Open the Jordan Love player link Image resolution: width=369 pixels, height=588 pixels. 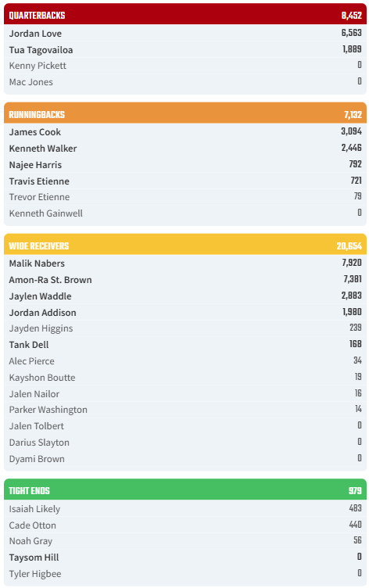[x=35, y=34]
